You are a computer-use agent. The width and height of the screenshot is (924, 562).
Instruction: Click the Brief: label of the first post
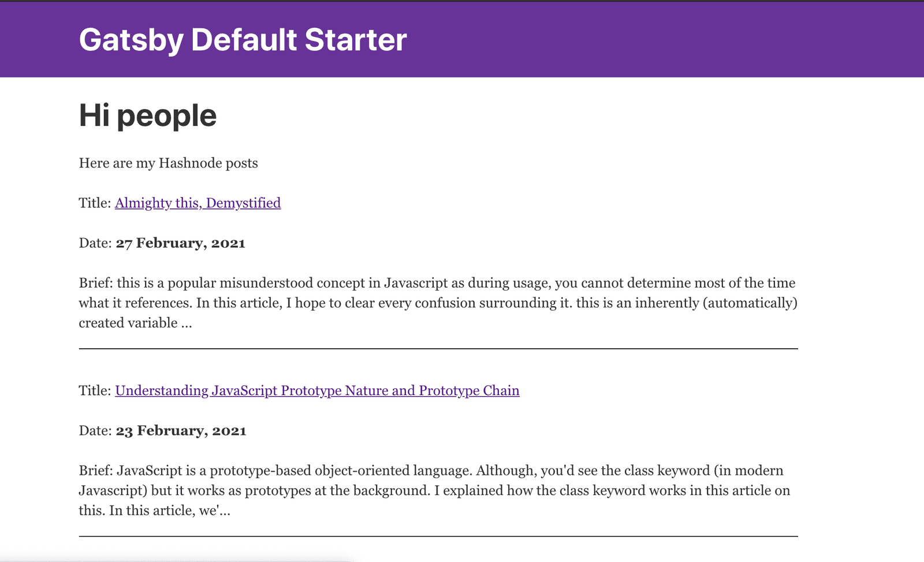point(96,283)
